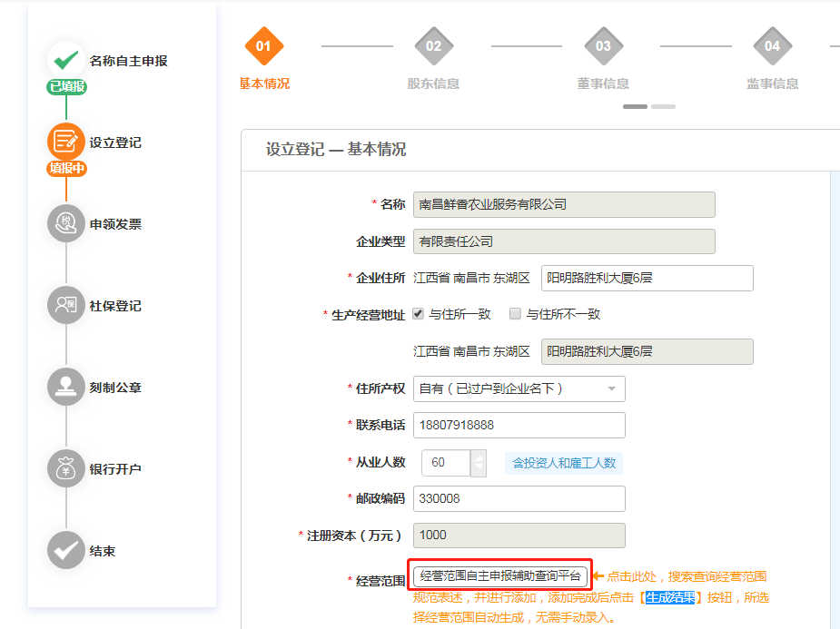Tick the 与住所不一致 checkbox
The height and width of the screenshot is (629, 840).
(515, 314)
